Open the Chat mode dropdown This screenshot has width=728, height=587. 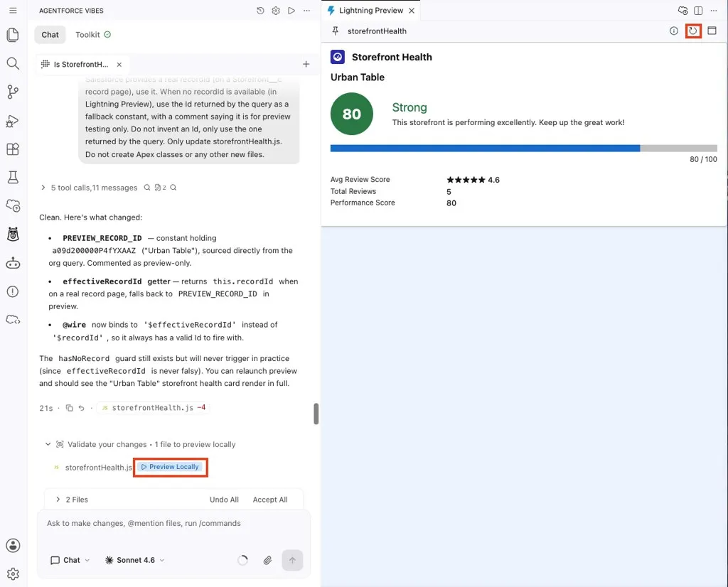(70, 560)
